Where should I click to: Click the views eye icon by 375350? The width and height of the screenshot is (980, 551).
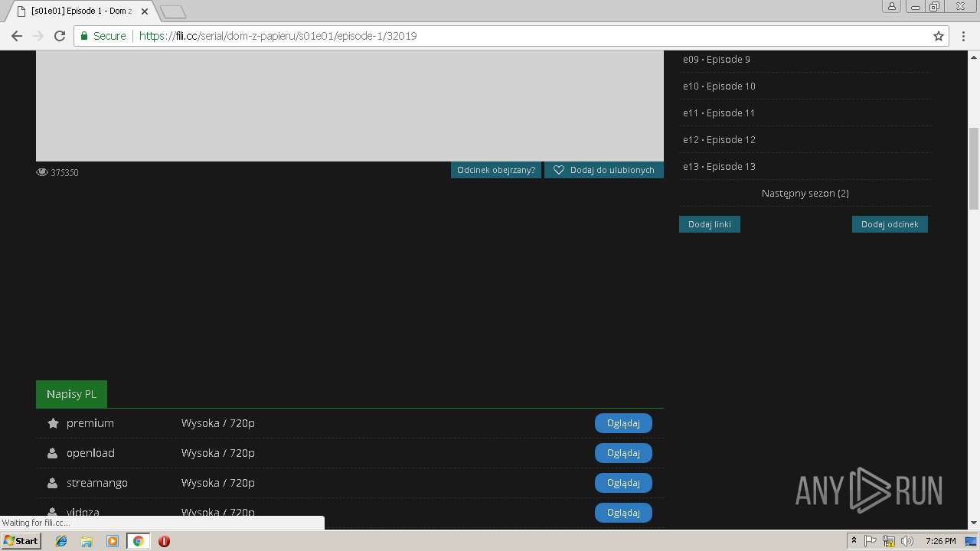[x=42, y=172]
